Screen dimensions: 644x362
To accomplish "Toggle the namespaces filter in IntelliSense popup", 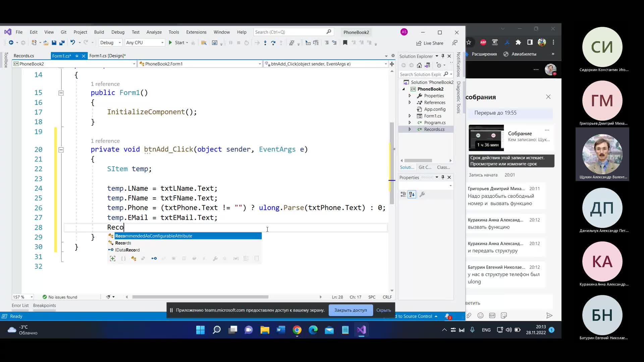I will pos(123,258).
